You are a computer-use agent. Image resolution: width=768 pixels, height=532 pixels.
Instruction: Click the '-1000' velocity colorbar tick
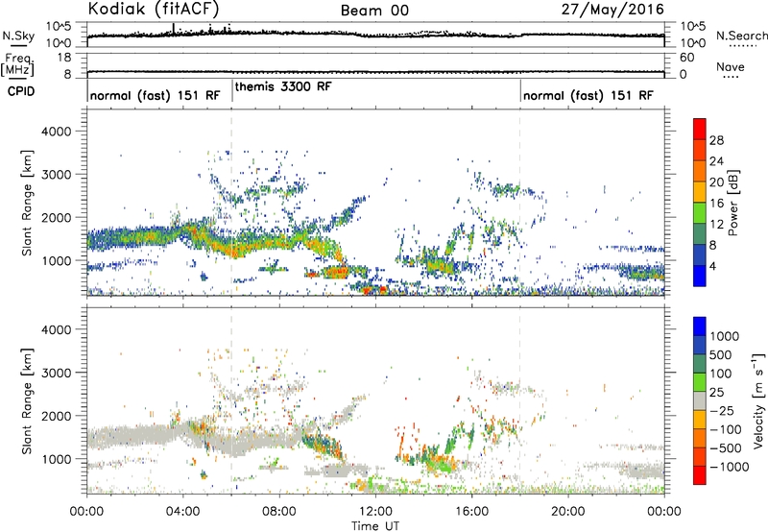[x=729, y=467]
